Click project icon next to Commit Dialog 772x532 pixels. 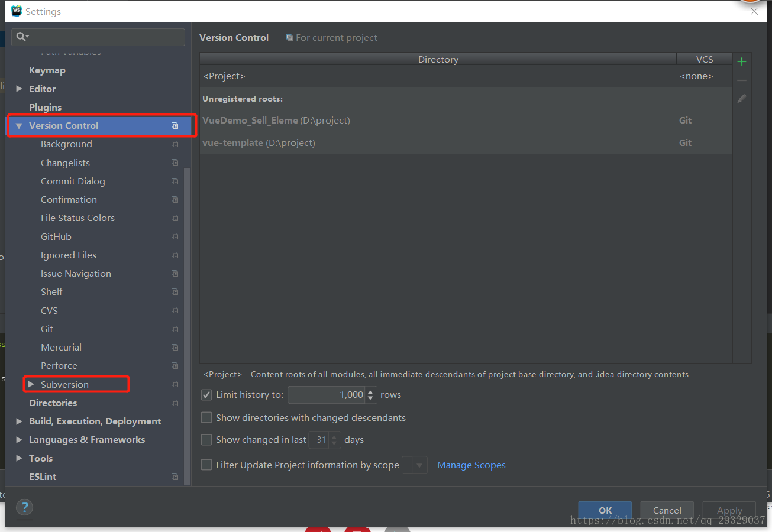[x=175, y=181]
